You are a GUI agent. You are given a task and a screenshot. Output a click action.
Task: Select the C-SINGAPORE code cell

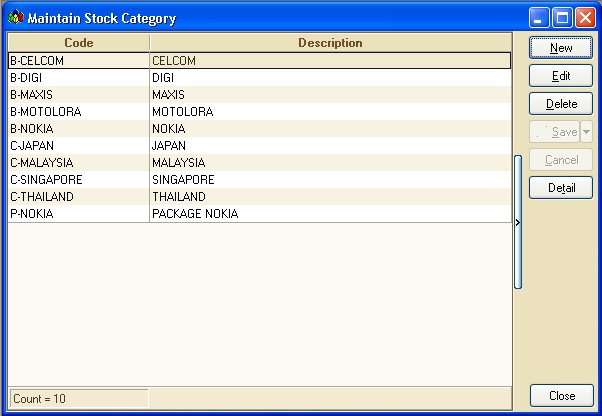[79, 180]
